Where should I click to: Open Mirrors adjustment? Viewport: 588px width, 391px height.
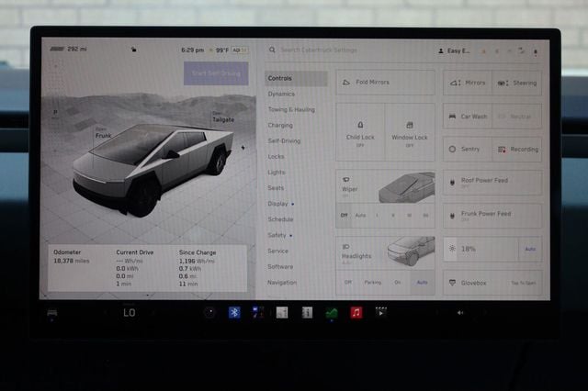tap(468, 83)
